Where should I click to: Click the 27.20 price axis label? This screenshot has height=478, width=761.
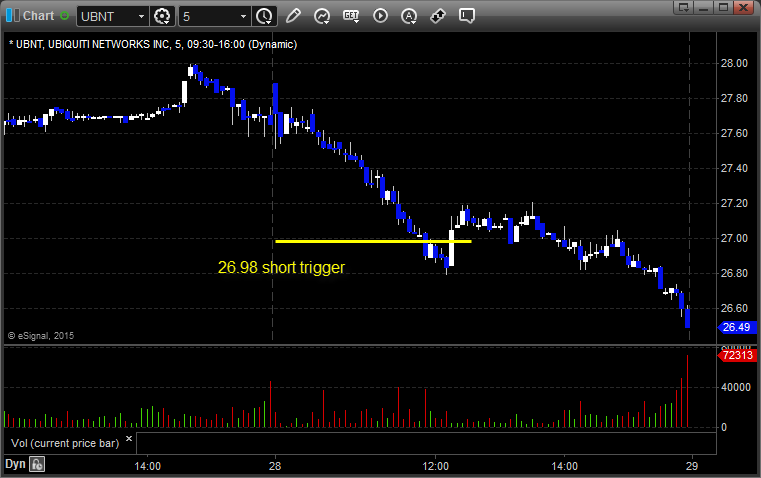click(734, 203)
